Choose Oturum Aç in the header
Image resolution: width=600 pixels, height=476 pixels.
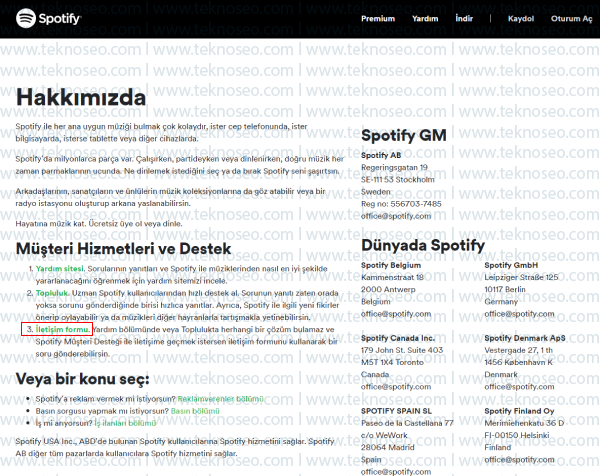click(571, 19)
